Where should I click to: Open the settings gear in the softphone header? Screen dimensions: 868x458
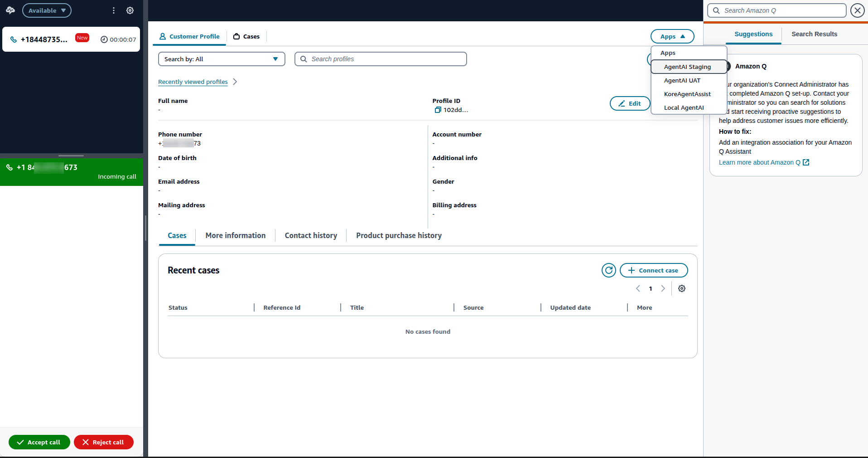click(130, 10)
